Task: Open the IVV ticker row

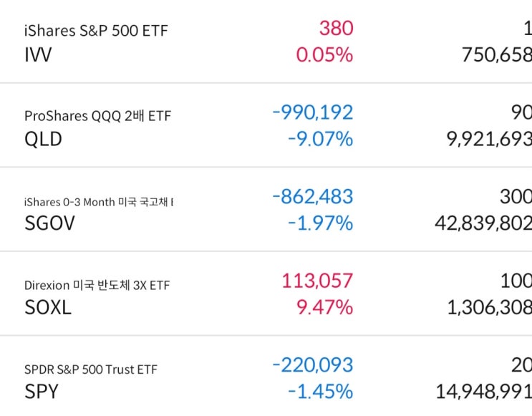Action: tap(39, 54)
